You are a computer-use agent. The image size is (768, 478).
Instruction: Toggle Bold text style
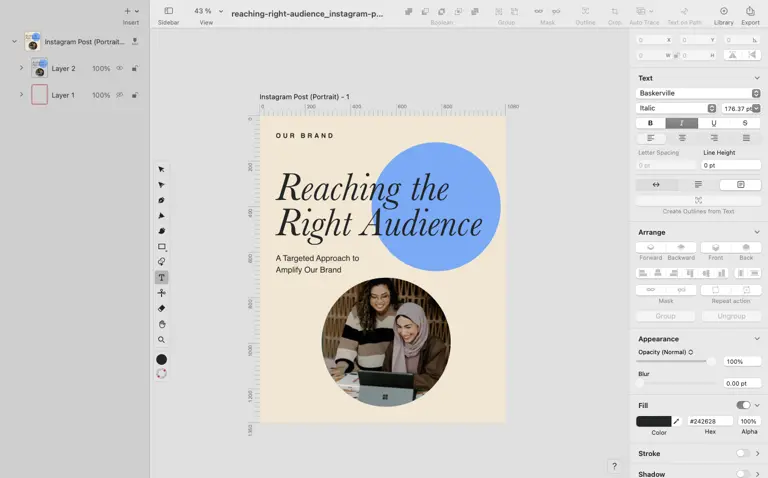pyautogui.click(x=650, y=123)
